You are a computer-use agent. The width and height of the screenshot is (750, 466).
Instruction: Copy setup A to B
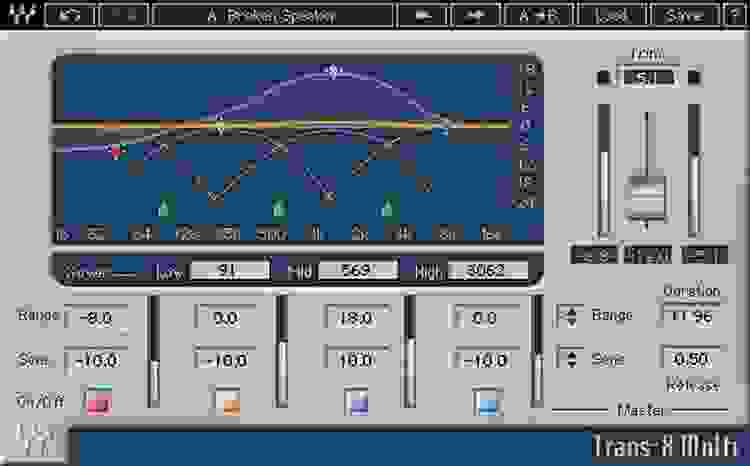tap(540, 16)
